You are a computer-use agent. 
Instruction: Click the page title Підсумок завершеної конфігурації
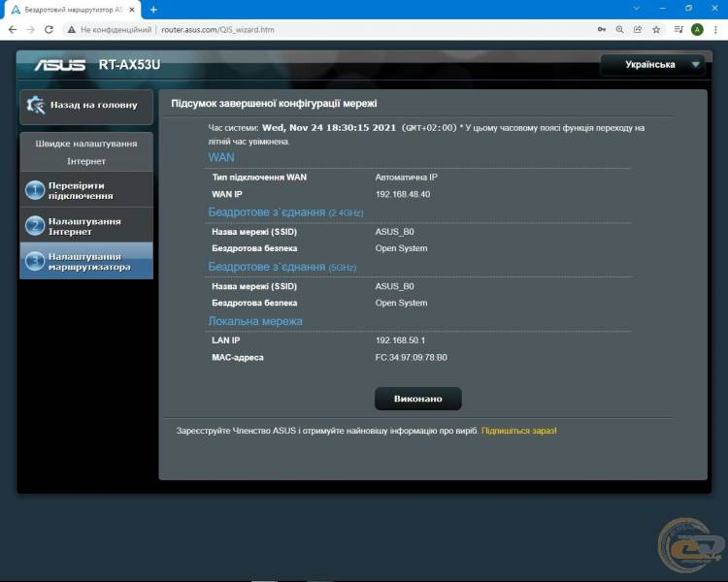[x=274, y=104]
